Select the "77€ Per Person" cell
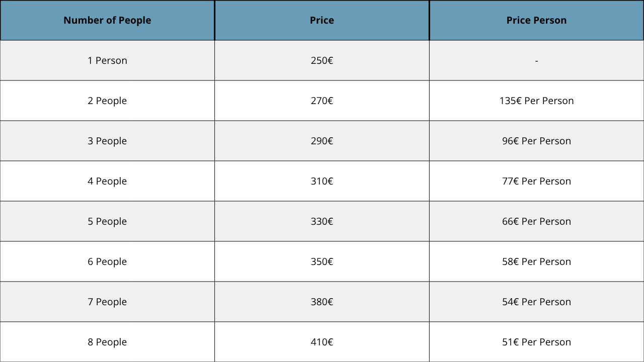644x362 pixels. tap(536, 181)
